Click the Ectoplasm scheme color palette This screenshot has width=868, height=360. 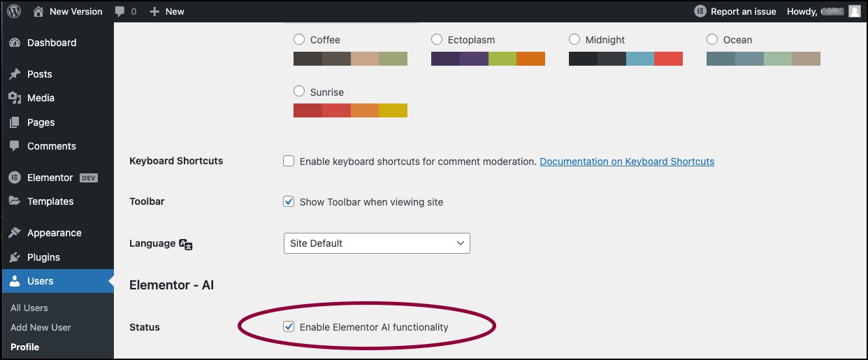[488, 59]
